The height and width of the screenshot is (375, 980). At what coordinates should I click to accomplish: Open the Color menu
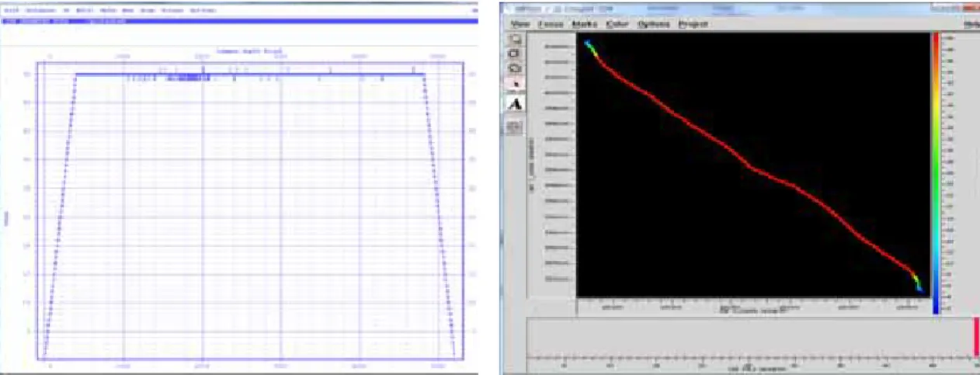pos(617,24)
